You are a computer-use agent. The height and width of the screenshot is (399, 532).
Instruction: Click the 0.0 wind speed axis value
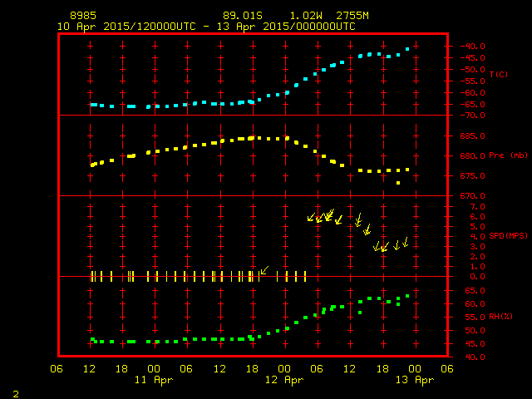coord(477,277)
